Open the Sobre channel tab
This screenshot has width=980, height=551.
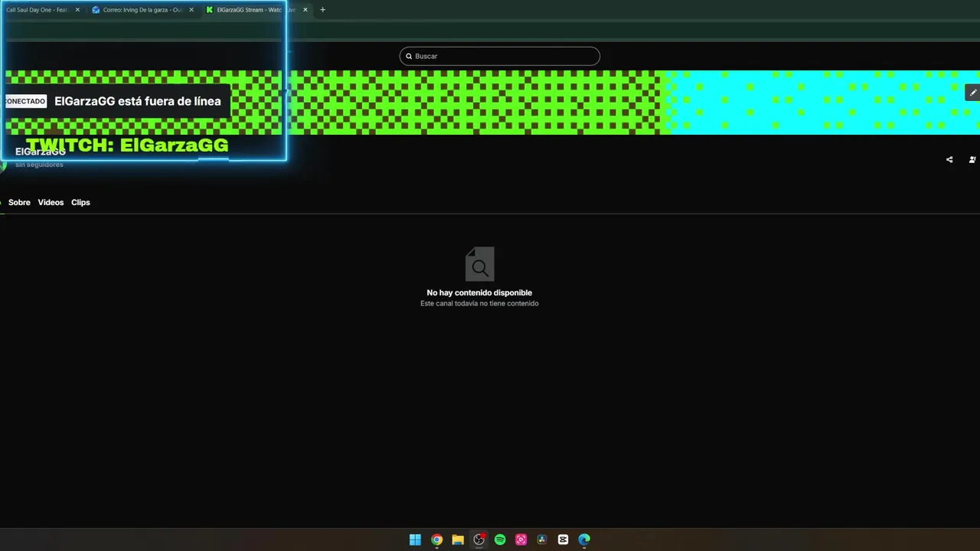(x=19, y=202)
